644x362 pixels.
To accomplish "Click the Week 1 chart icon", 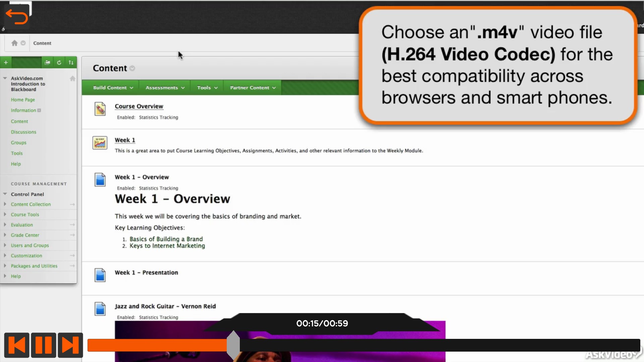I will pos(100,143).
